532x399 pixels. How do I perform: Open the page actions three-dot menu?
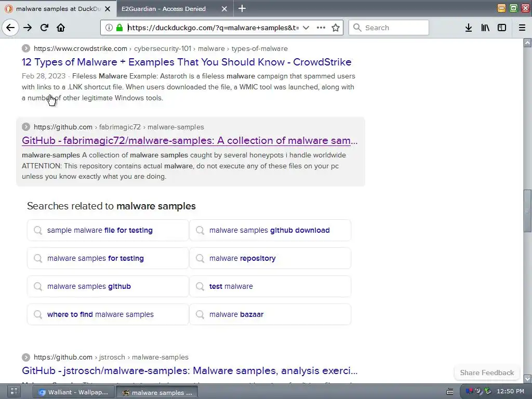(321, 28)
